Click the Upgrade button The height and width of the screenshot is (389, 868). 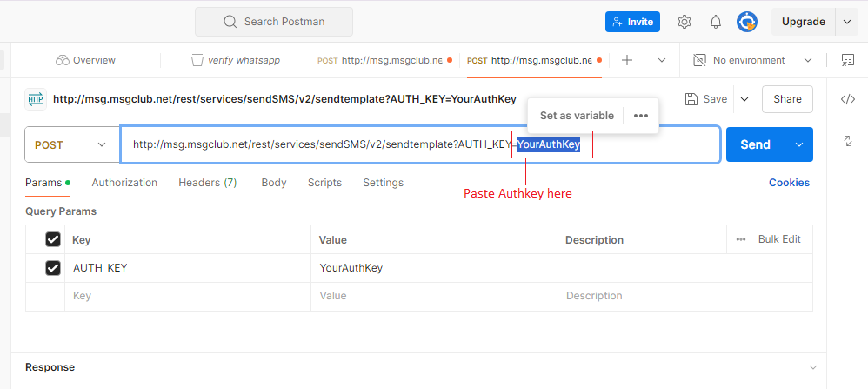point(804,22)
